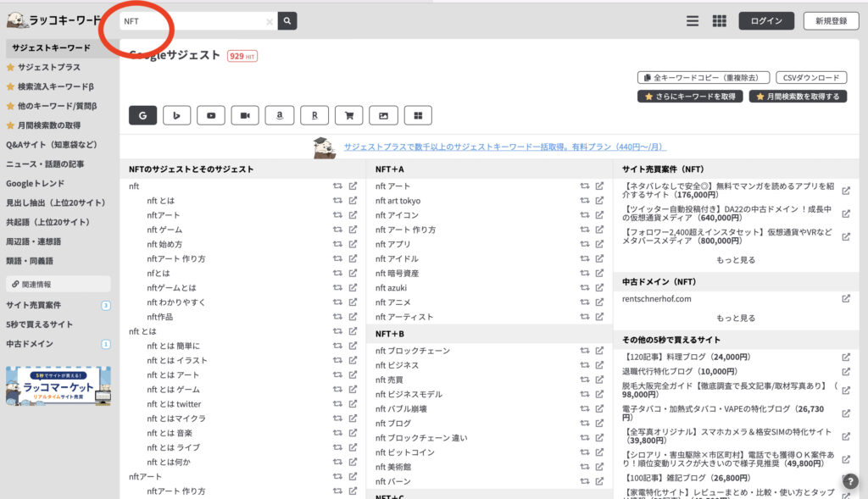Select the Google suggest source tab

pyautogui.click(x=142, y=115)
